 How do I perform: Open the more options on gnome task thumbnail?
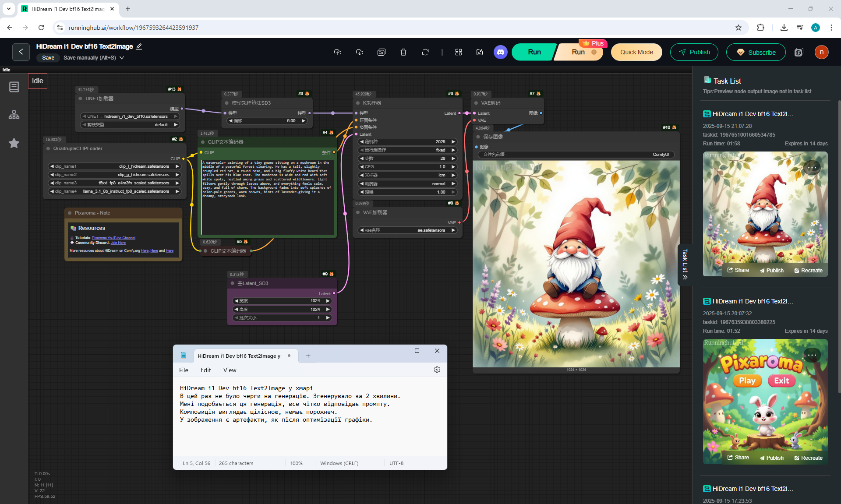click(x=812, y=168)
